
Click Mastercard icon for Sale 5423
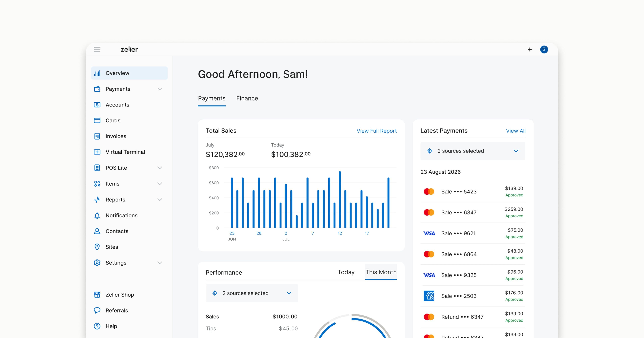coord(429,191)
